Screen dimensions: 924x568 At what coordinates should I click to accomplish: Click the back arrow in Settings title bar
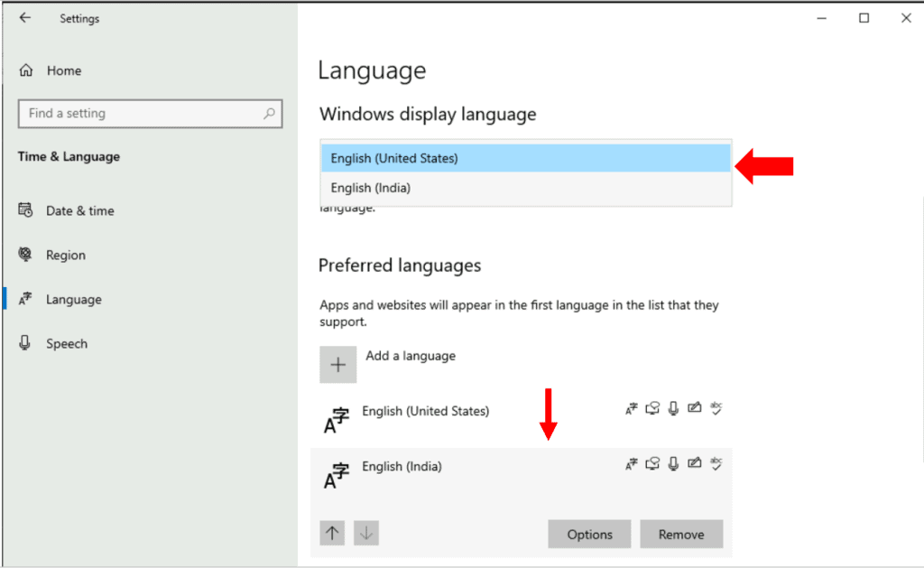click(24, 18)
